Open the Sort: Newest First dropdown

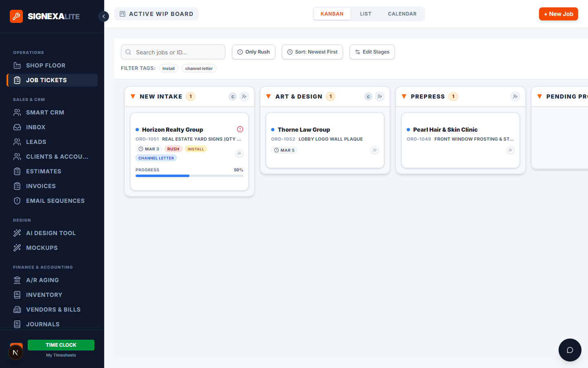312,52
